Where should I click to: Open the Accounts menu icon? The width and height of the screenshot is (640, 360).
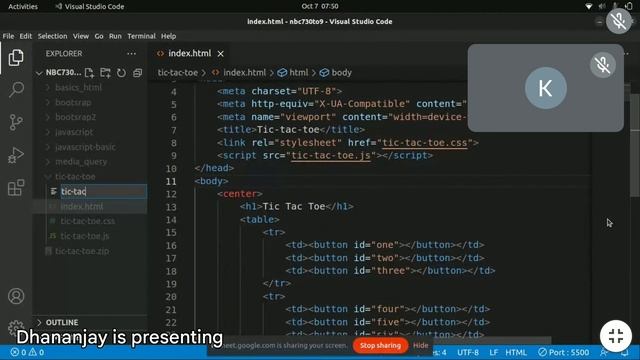point(16,296)
